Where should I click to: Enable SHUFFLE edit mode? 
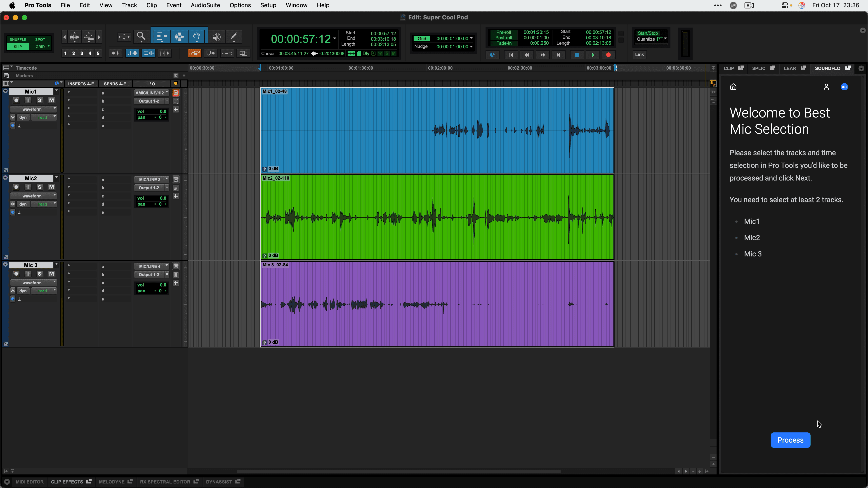click(x=18, y=39)
